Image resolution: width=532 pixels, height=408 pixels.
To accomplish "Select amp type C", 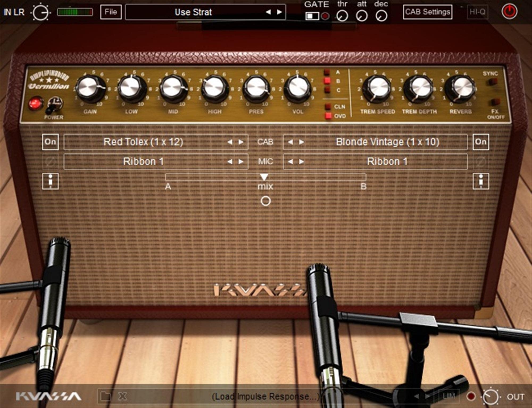I will pyautogui.click(x=327, y=90).
